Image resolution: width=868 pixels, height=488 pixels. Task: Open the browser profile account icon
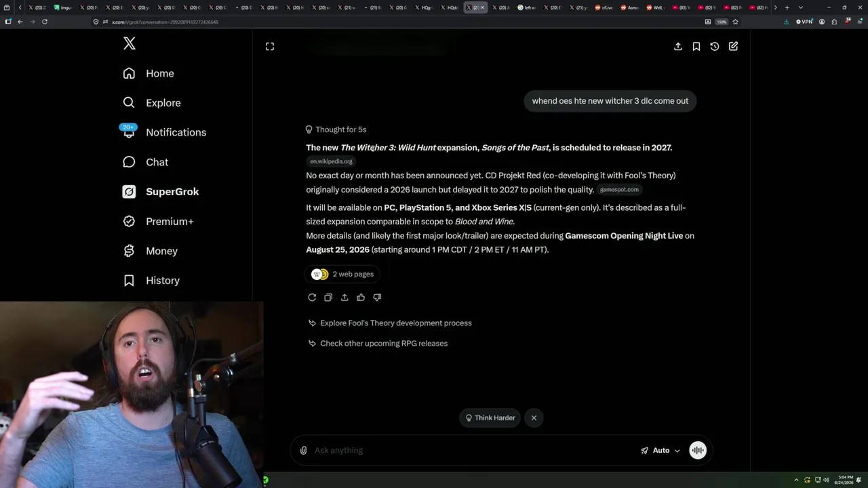pos(822,22)
